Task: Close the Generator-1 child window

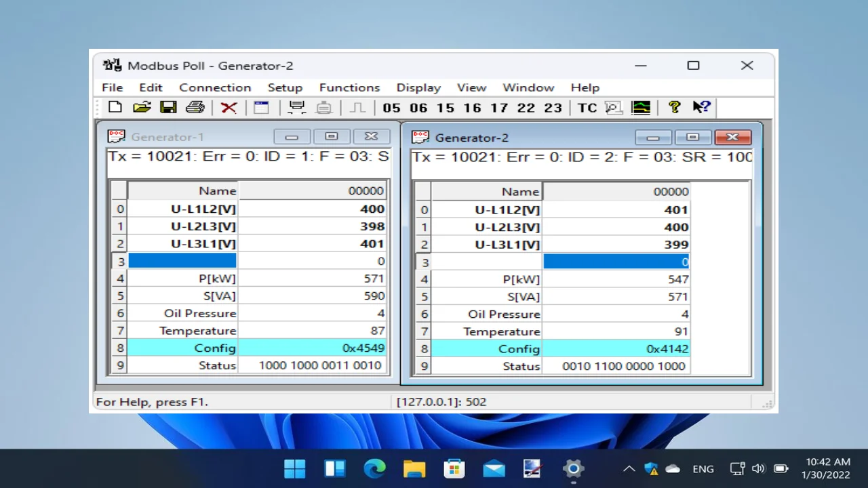Action: pyautogui.click(x=371, y=137)
